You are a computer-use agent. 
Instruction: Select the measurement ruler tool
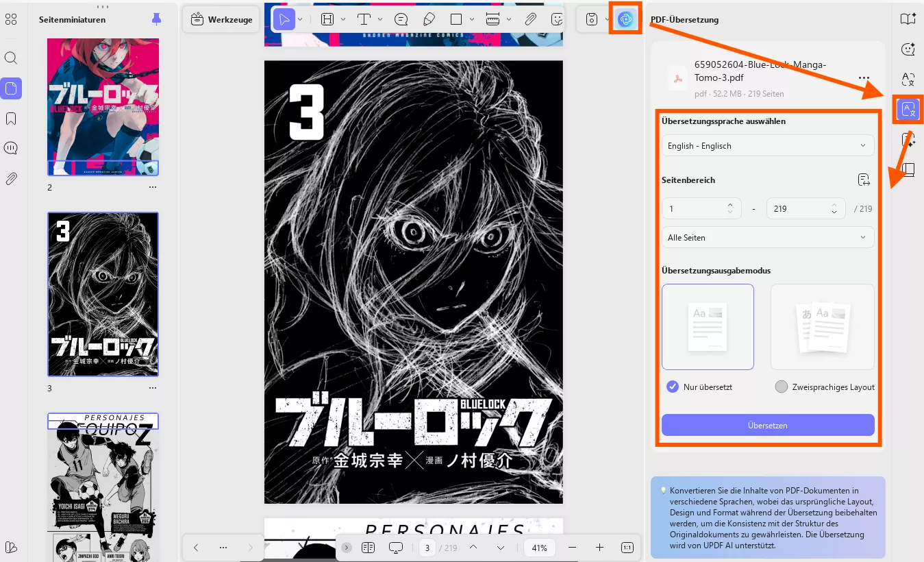492,19
